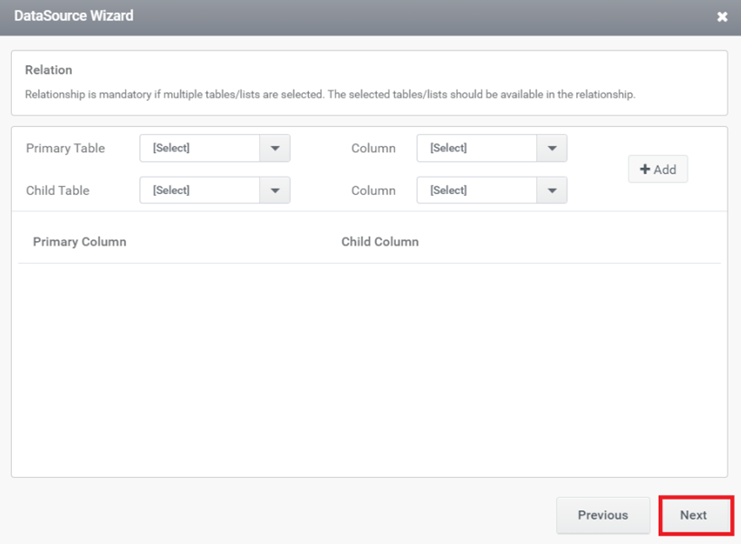Screen dimensions: 741x544
Task: Open the Column dropdown arrow beside Primary Table
Action: (x=552, y=148)
